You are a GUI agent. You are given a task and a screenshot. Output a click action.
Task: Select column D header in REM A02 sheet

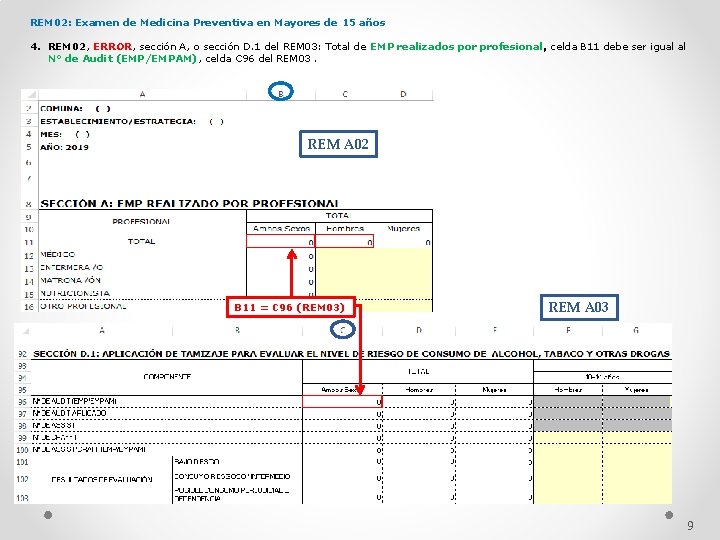click(403, 94)
